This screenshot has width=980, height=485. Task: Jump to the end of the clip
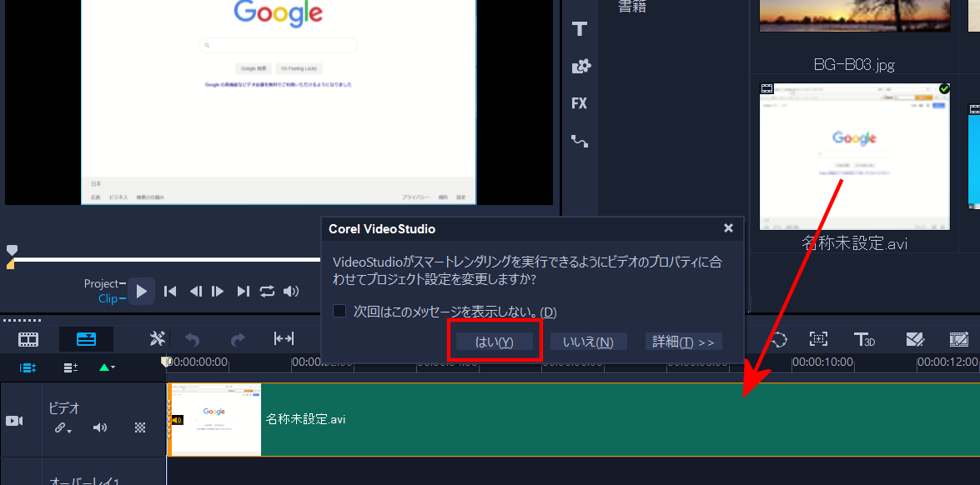[244, 291]
